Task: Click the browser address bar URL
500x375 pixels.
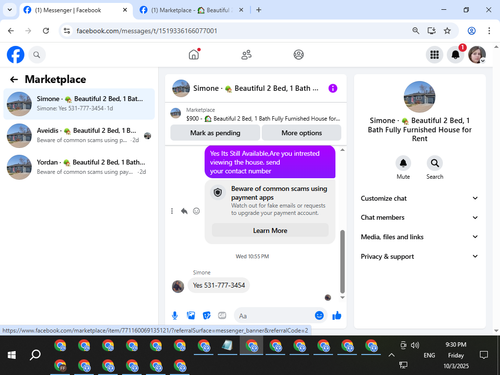Action: click(x=147, y=31)
